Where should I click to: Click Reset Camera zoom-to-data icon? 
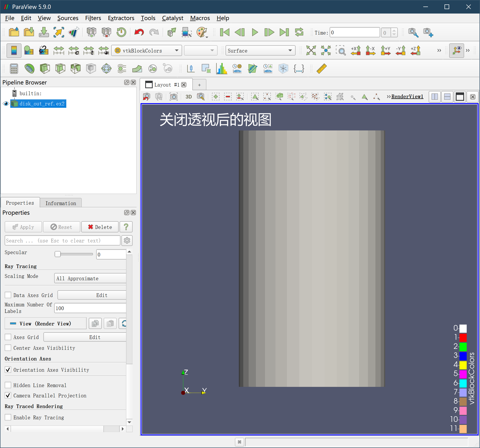[x=311, y=51]
